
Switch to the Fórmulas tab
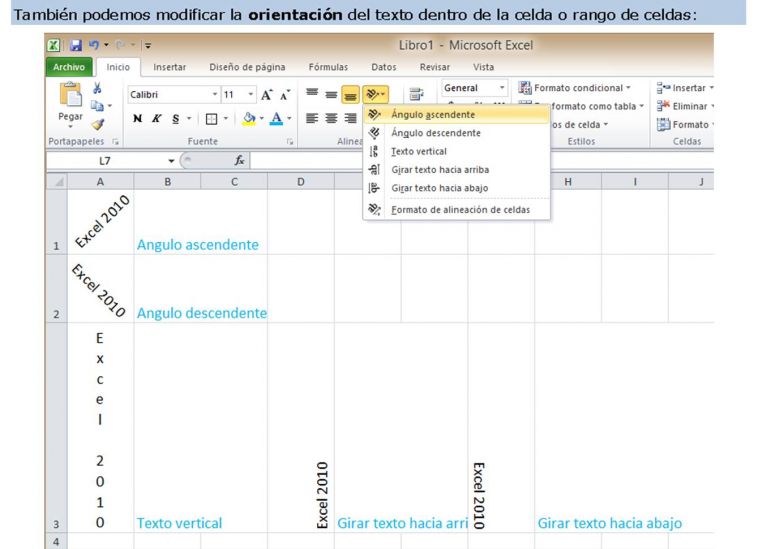[328, 67]
